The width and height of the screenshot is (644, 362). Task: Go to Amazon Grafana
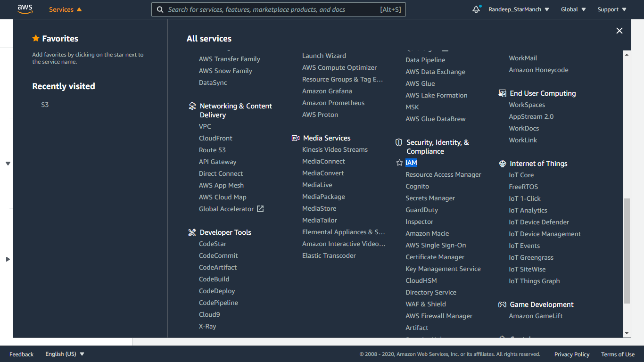(327, 91)
